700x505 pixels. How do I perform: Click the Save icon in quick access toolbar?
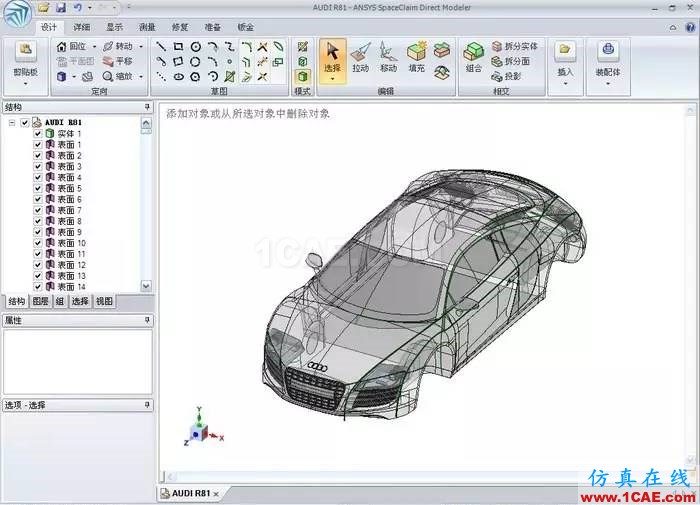(61, 8)
